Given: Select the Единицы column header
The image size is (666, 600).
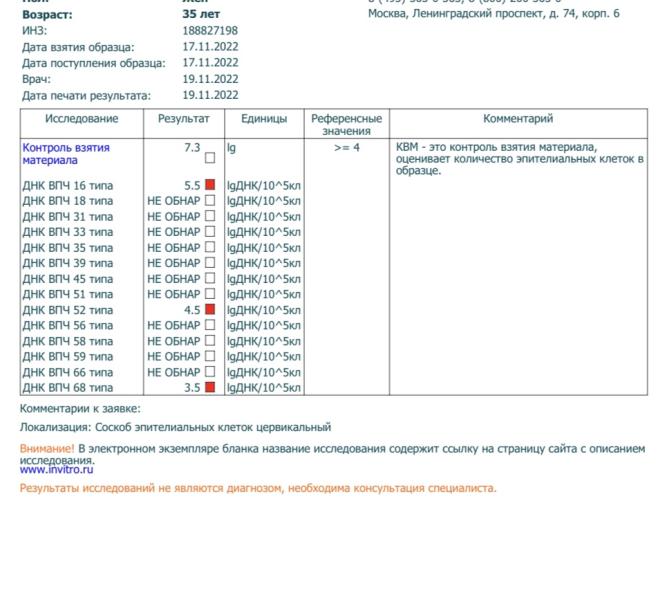Looking at the screenshot, I should coord(264,118).
